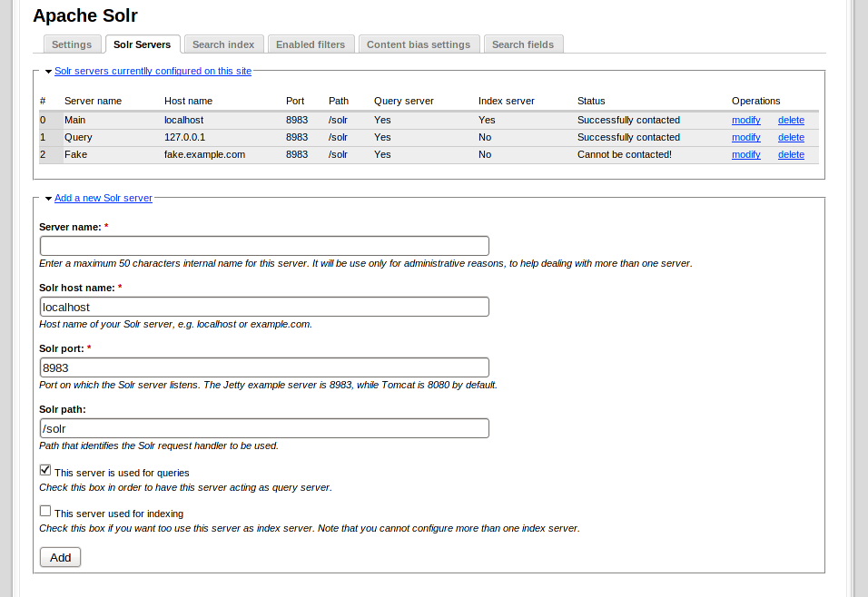Select the Search fields tab
This screenshot has width=868, height=597.
coord(523,44)
